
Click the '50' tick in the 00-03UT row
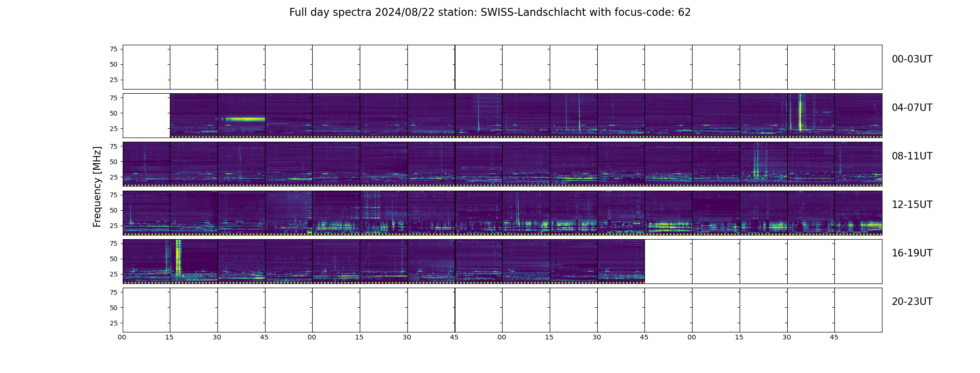[x=113, y=64]
